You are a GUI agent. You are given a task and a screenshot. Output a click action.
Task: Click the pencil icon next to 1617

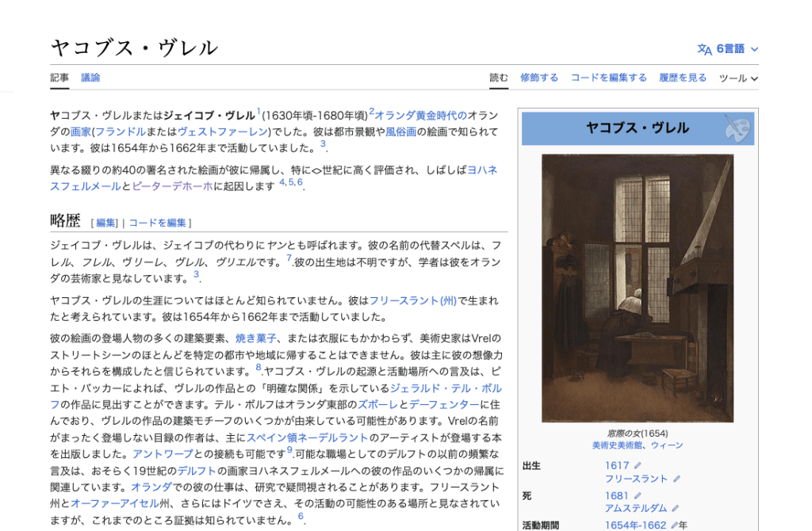[x=638, y=466]
